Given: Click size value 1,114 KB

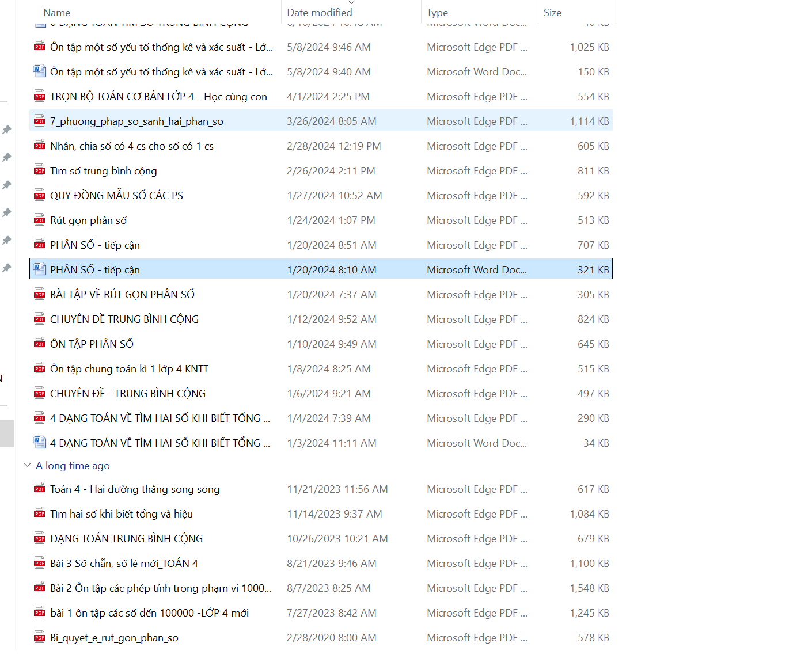Looking at the screenshot, I should click(589, 121).
